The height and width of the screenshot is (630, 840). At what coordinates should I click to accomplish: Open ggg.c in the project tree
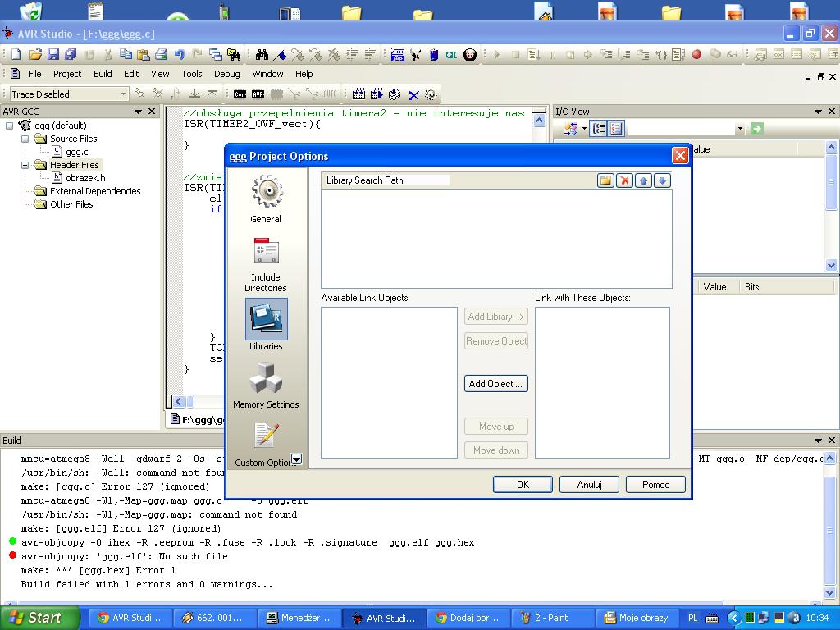pos(76,152)
